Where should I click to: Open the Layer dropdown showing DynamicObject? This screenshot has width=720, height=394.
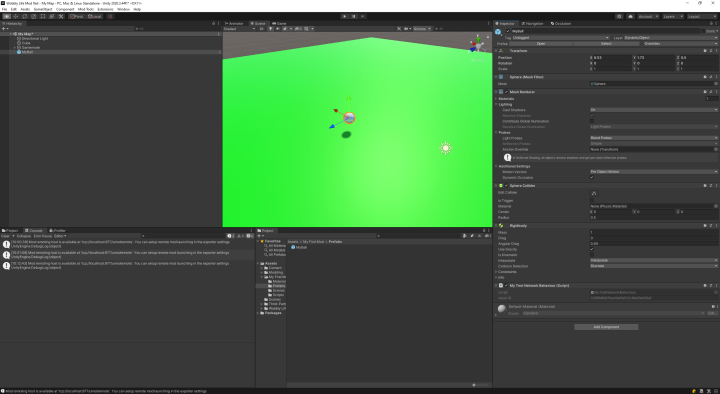[x=670, y=38]
